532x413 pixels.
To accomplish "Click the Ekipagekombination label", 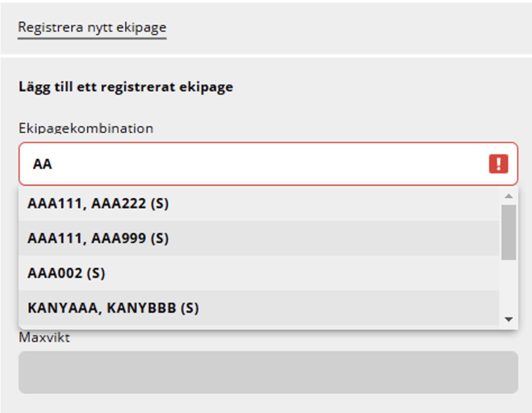I will tap(86, 128).
